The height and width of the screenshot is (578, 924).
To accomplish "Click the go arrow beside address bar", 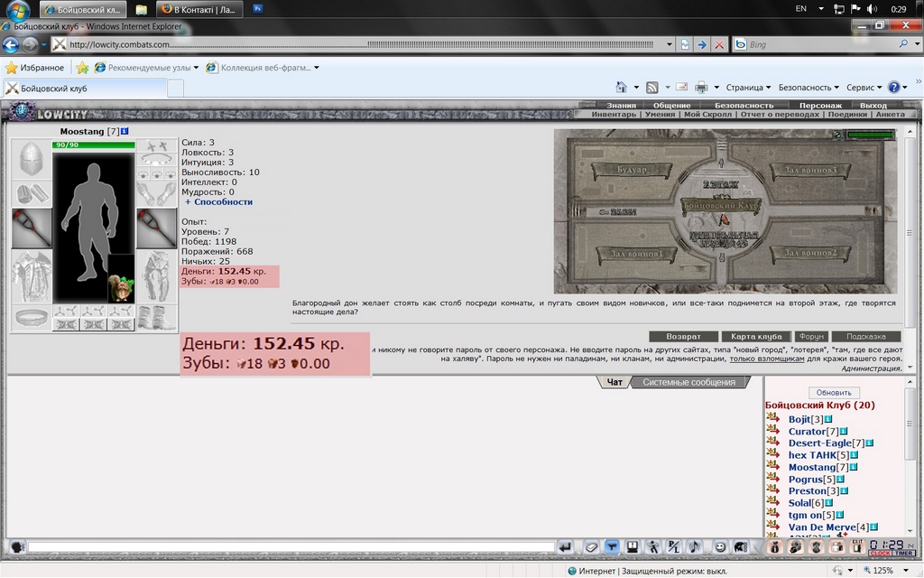I will point(702,44).
